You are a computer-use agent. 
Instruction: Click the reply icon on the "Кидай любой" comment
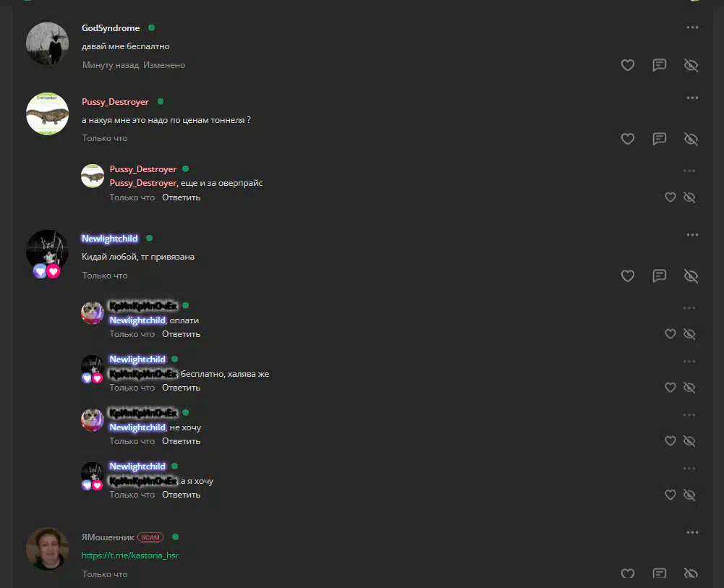[660, 276]
